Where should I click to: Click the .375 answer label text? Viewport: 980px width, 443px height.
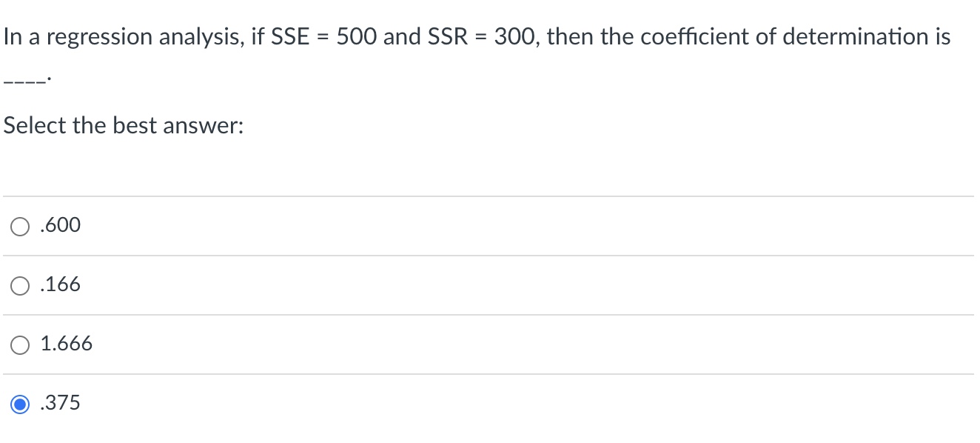(60, 402)
